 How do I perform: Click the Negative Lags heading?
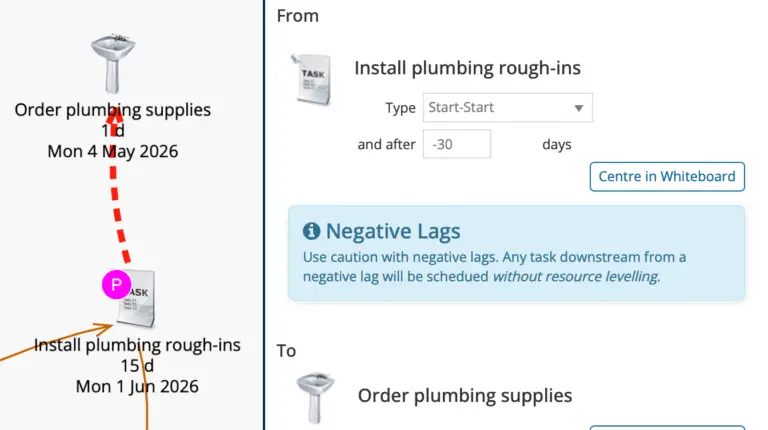point(393,232)
